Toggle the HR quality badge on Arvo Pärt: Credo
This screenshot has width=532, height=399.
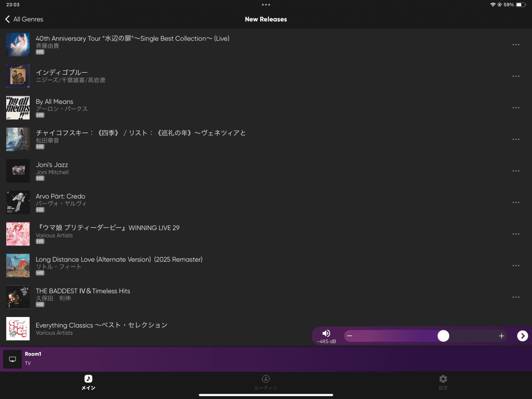tap(40, 210)
